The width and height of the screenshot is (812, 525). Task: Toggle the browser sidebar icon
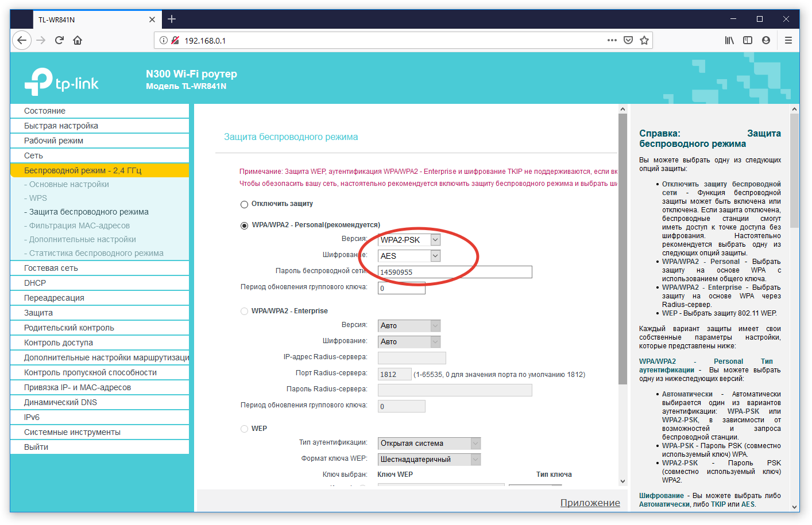pos(748,40)
